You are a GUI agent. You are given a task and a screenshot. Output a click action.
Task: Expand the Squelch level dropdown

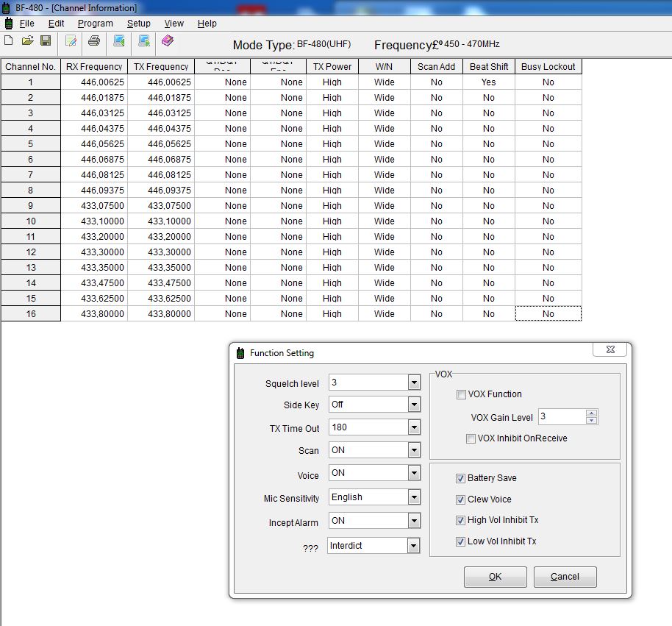click(x=414, y=382)
